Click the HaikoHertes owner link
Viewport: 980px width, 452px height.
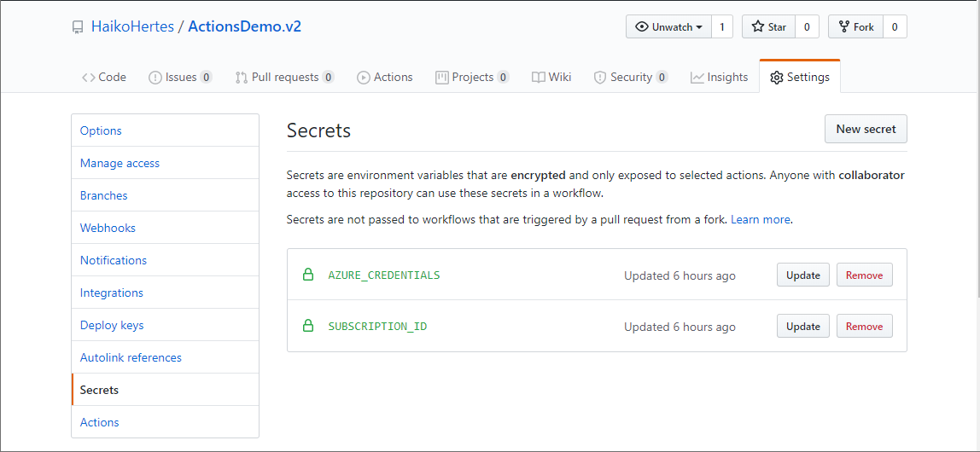(x=132, y=26)
